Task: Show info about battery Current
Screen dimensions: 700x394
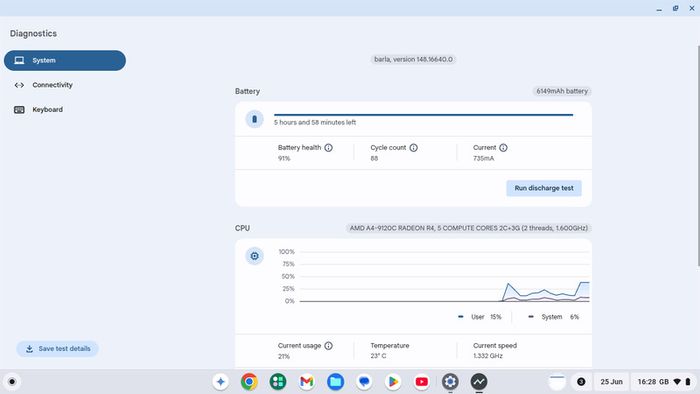Action: coord(503,148)
